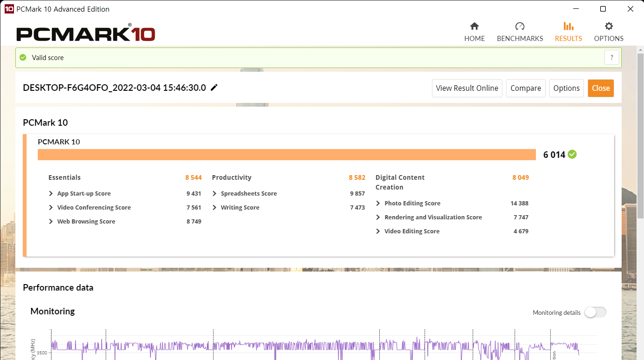Expand App Start-up Score details
The image size is (644, 360).
pos(51,194)
